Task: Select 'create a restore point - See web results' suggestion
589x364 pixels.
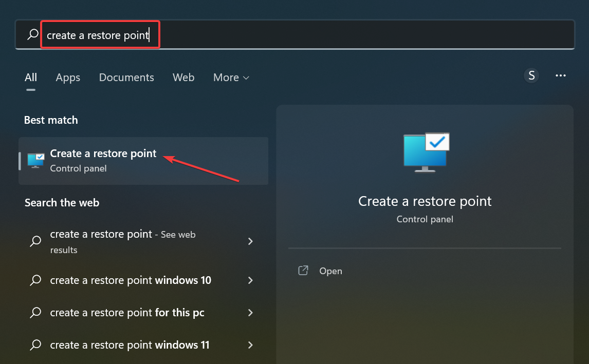Action: [x=143, y=241]
